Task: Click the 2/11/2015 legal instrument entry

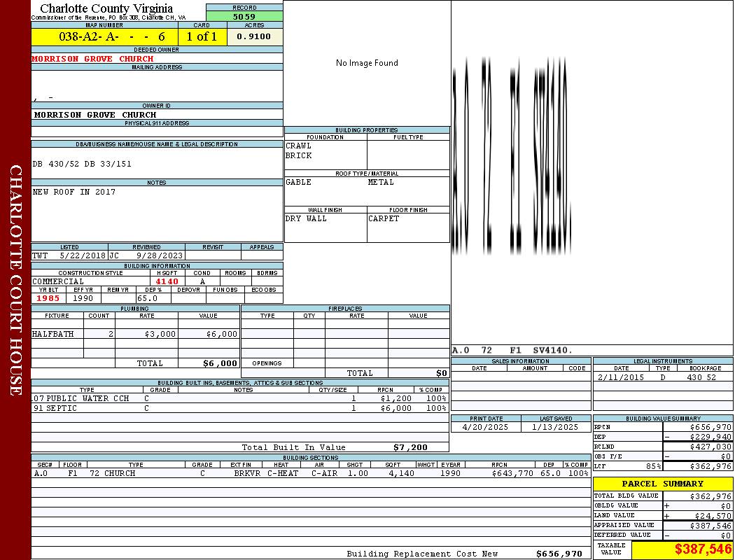Action: coord(661,377)
